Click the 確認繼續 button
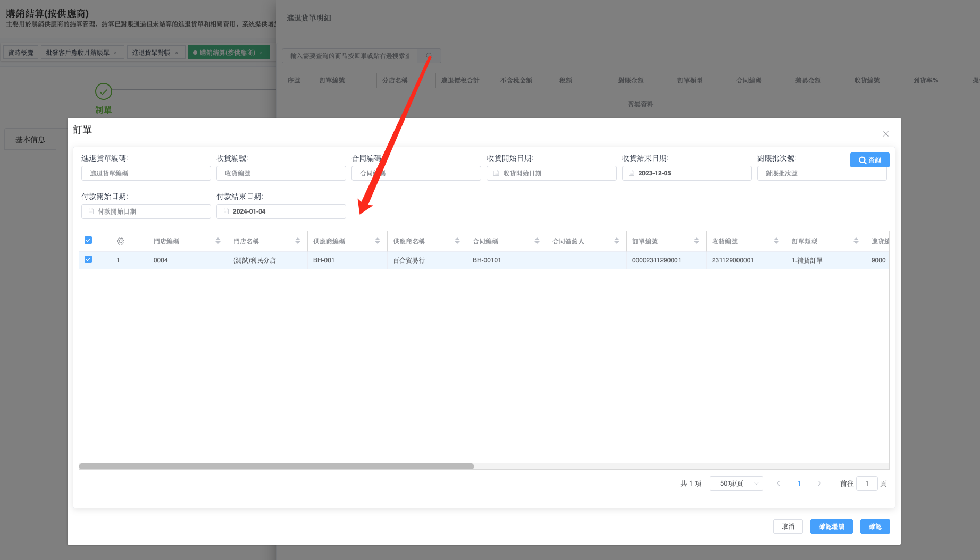This screenshot has width=980, height=560. (x=831, y=527)
